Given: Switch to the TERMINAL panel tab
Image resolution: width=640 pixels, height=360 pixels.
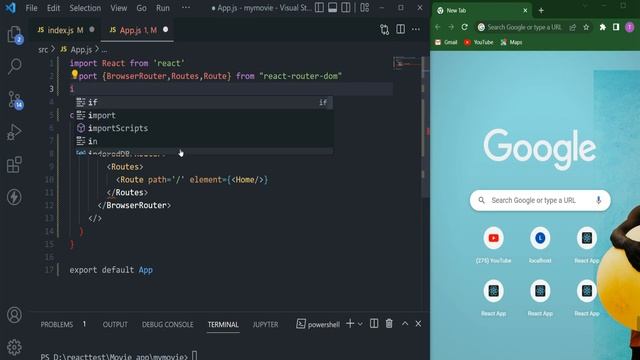Looking at the screenshot, I should (x=223, y=324).
